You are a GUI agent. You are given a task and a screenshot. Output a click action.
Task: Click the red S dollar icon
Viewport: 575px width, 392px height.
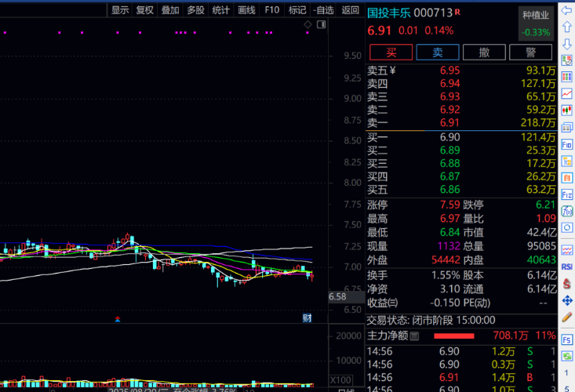[x=566, y=284]
